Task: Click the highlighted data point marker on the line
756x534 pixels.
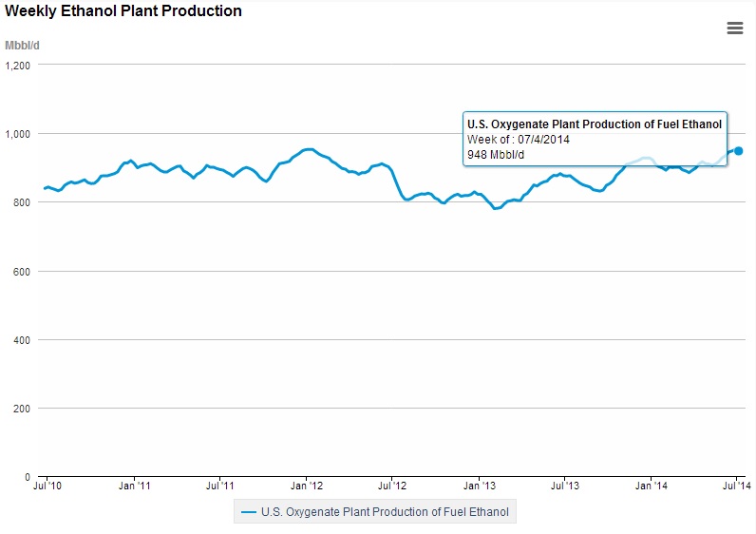Action: [738, 151]
